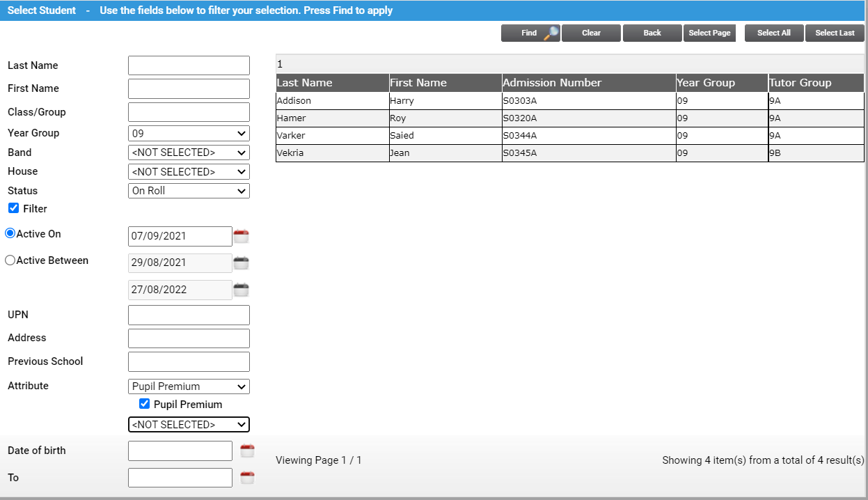The height and width of the screenshot is (500, 868).
Task: Disable the Pupil Premium checkbox
Action: (x=144, y=403)
